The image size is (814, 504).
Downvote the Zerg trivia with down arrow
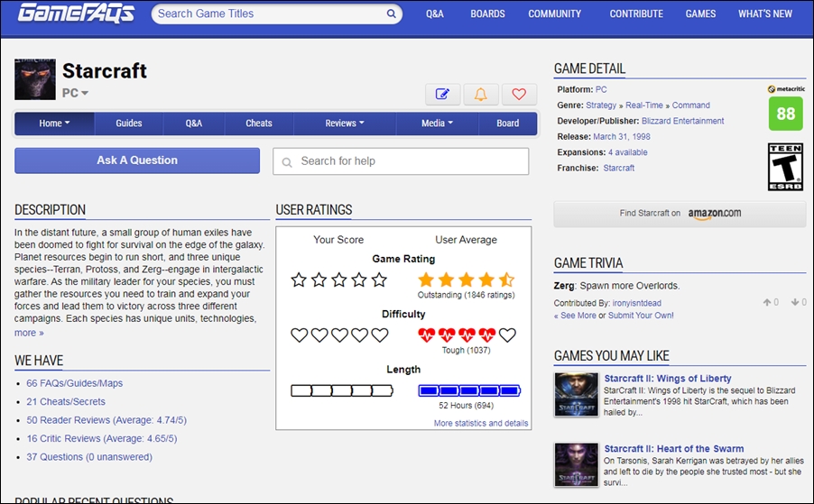pos(795,302)
